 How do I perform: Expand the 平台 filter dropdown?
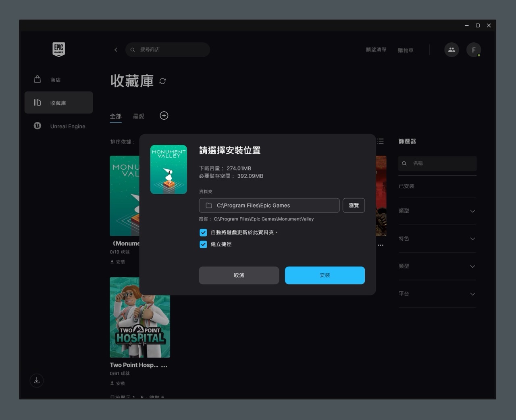click(437, 294)
